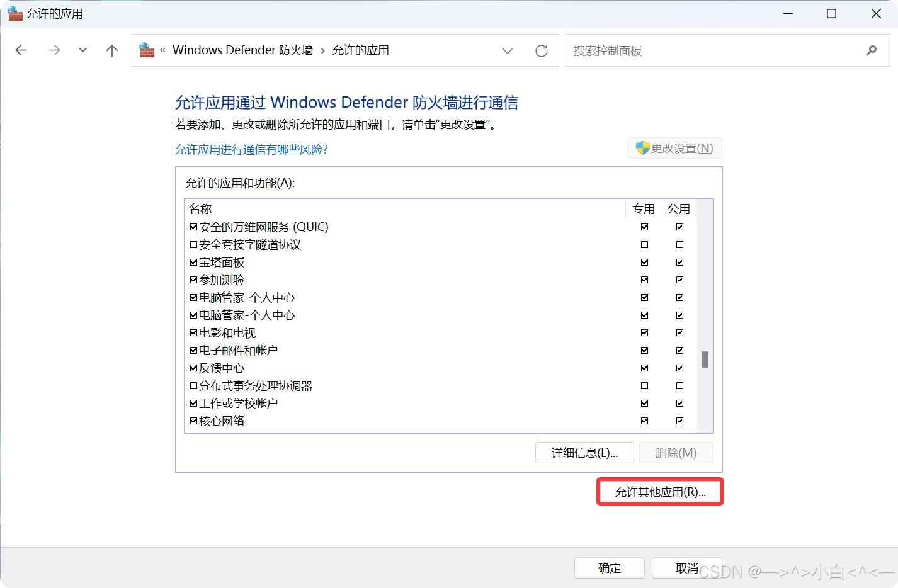This screenshot has width=898, height=588.
Task: Toggle 安全的万维网服务 (QUIC) checkbox
Action: click(x=193, y=227)
